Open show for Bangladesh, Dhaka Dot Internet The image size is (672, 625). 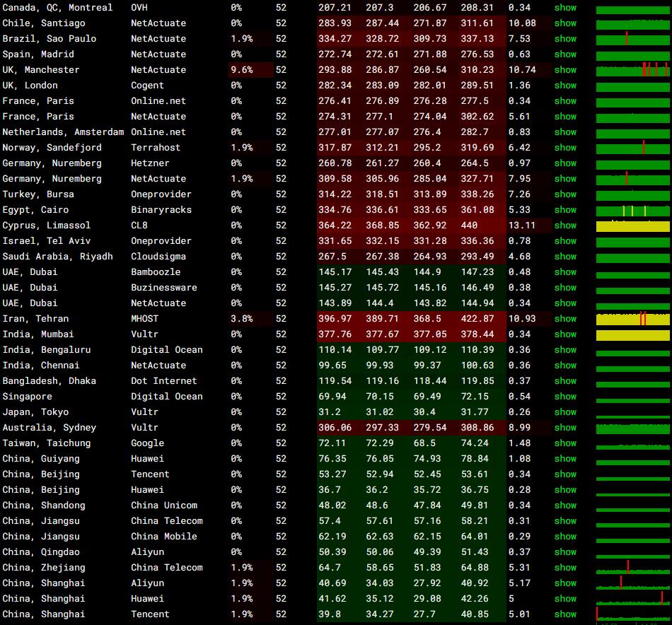[565, 381]
